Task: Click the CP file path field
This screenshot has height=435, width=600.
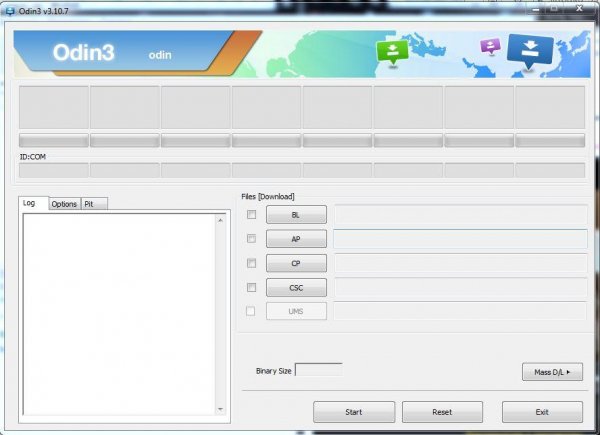Action: point(460,263)
